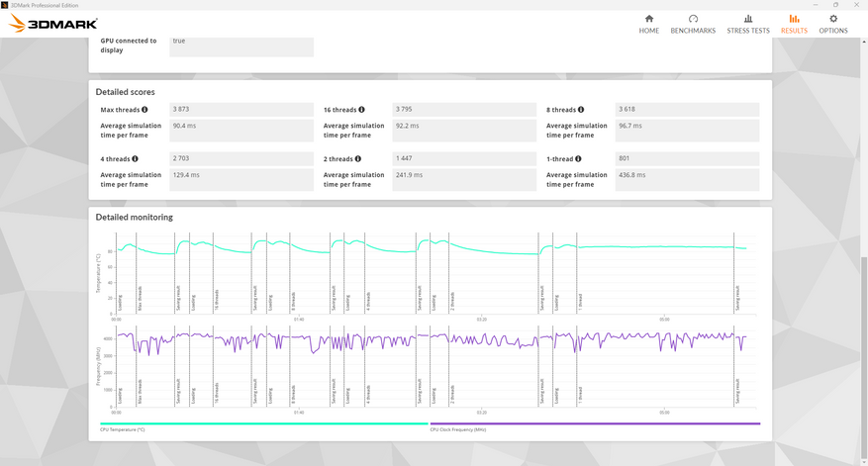Click 2 threads score value 1 447
868x466 pixels.
point(464,159)
